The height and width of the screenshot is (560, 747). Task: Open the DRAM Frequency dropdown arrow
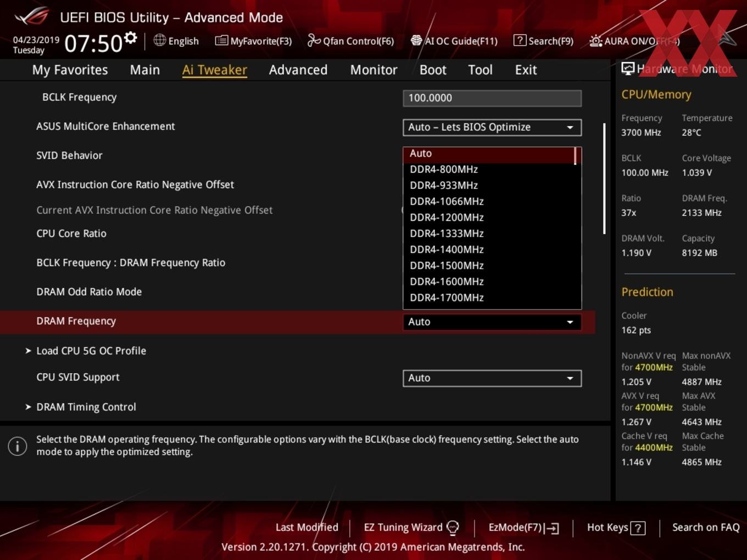click(570, 322)
